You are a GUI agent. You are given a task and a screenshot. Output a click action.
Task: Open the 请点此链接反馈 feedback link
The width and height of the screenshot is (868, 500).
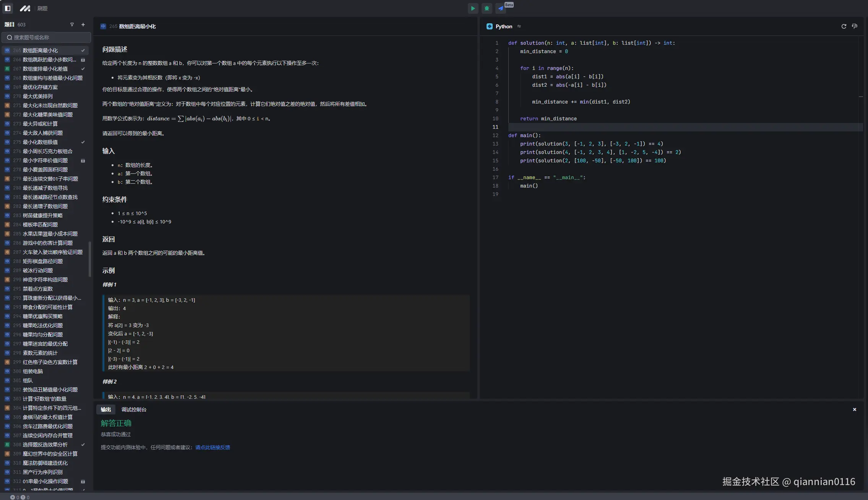tap(213, 447)
